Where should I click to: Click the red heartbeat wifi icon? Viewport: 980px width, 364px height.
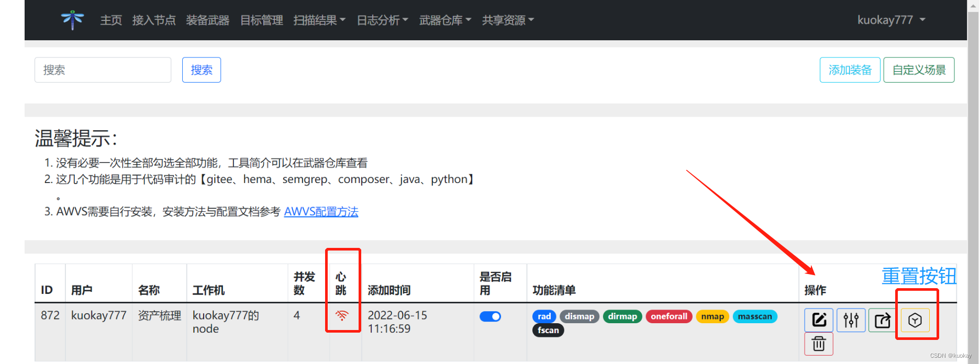pyautogui.click(x=342, y=315)
